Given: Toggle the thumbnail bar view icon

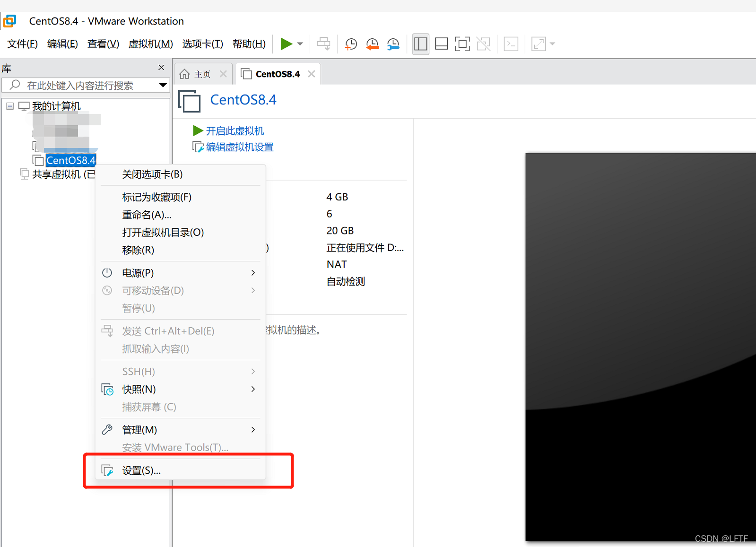Looking at the screenshot, I should pyautogui.click(x=442, y=44).
